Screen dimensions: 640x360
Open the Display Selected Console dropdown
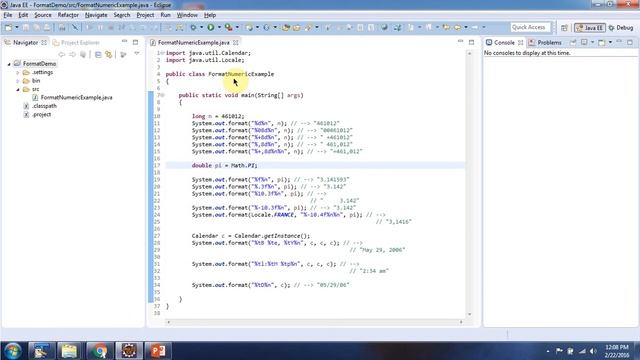click(592, 42)
